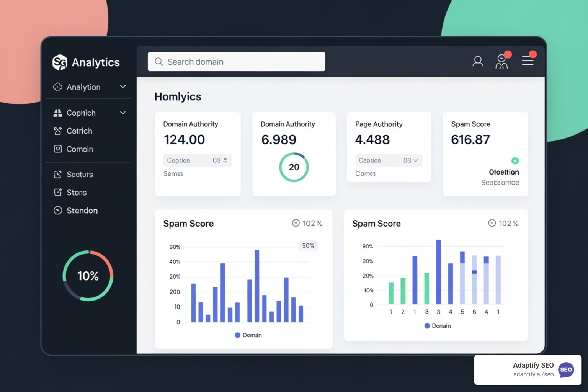Open the hamburger menu icon

(528, 60)
